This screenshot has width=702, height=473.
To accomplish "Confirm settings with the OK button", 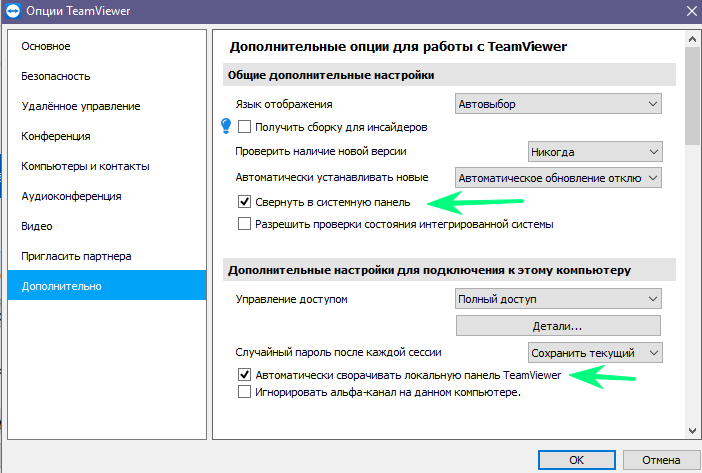I will point(577,460).
